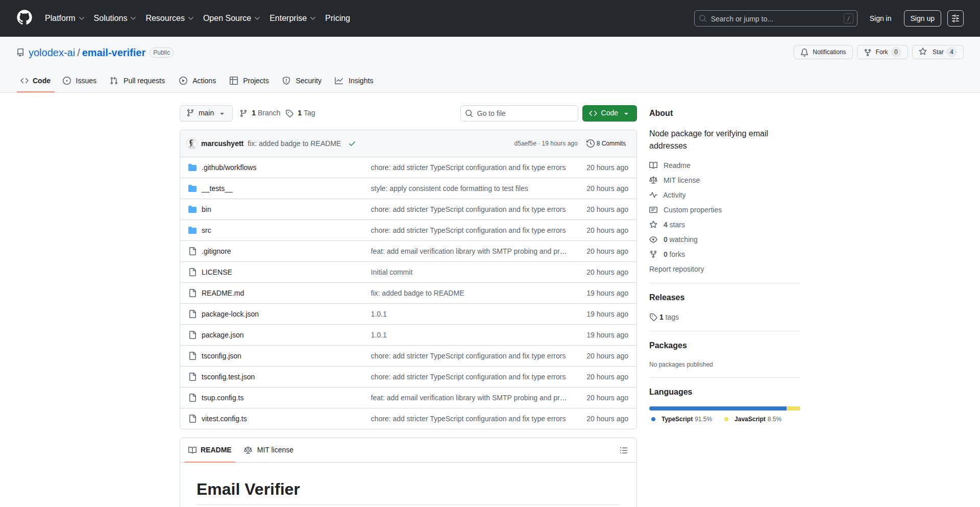Click the commit history clock icon
The image size is (980, 507).
[x=591, y=143]
